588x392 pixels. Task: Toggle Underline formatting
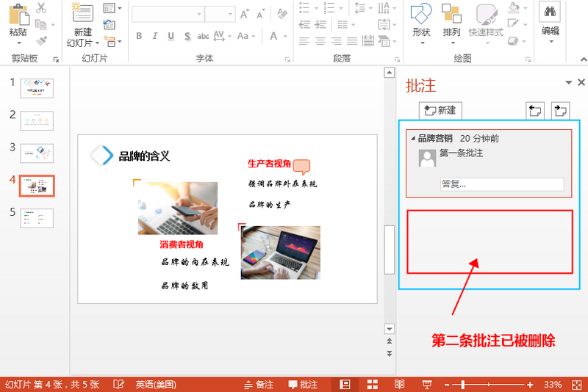[171, 36]
